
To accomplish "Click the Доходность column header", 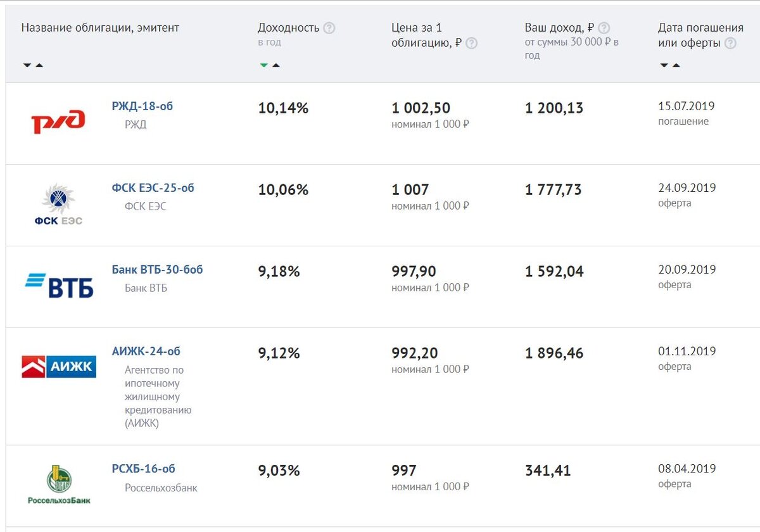I will [x=289, y=28].
